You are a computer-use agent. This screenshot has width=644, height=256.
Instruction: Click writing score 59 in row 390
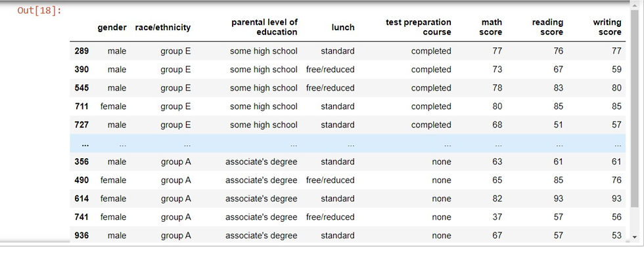click(x=616, y=70)
